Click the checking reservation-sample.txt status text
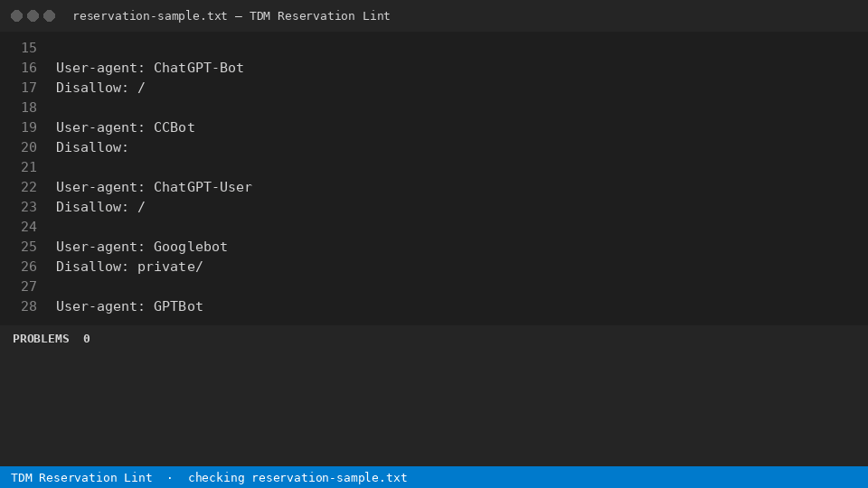This screenshot has width=868, height=488. (x=297, y=477)
